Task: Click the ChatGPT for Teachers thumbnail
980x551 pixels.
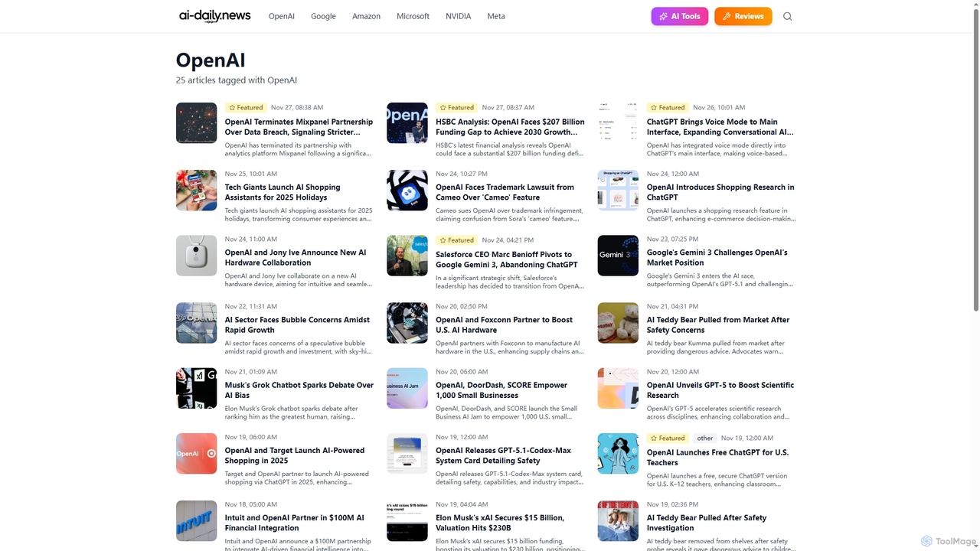Action: (618, 454)
